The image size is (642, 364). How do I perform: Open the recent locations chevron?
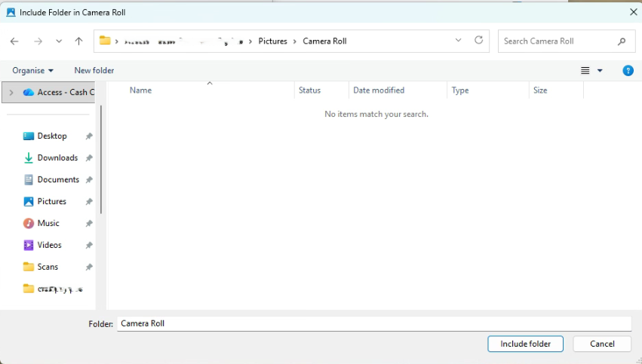pos(59,41)
